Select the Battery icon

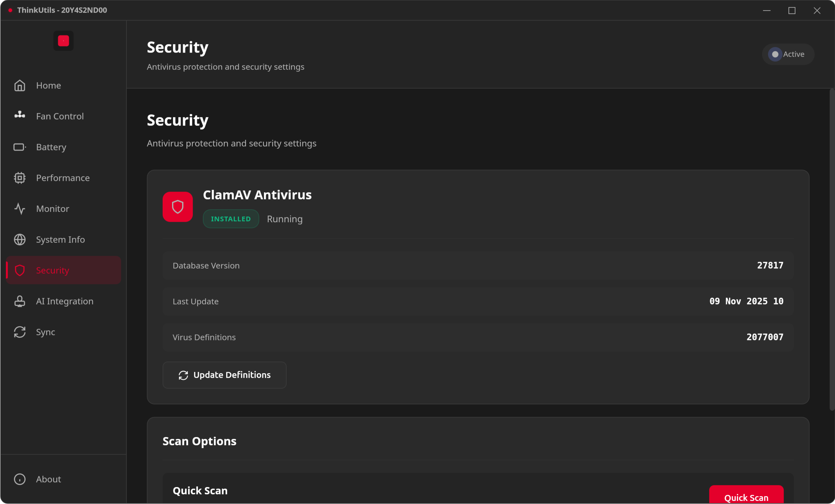20,147
